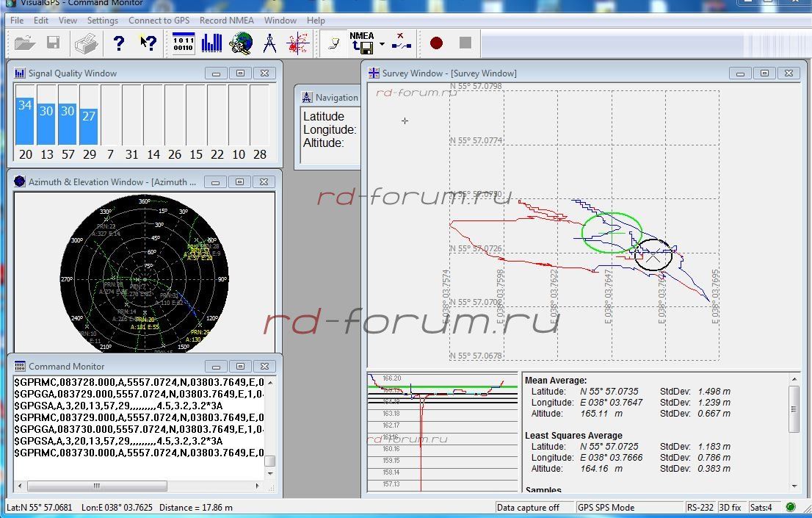Image resolution: width=812 pixels, height=518 pixels.
Task: Open the Edit menu
Action: [41, 21]
